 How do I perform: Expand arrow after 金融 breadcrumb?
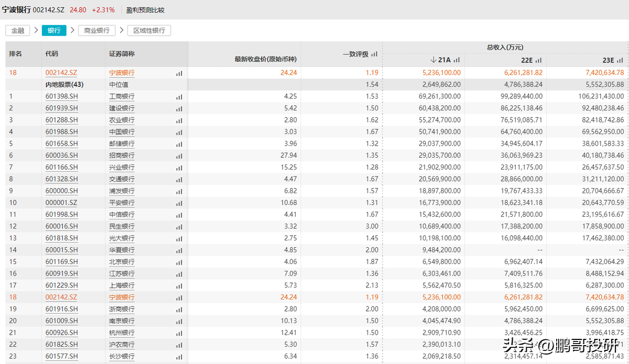36,30
